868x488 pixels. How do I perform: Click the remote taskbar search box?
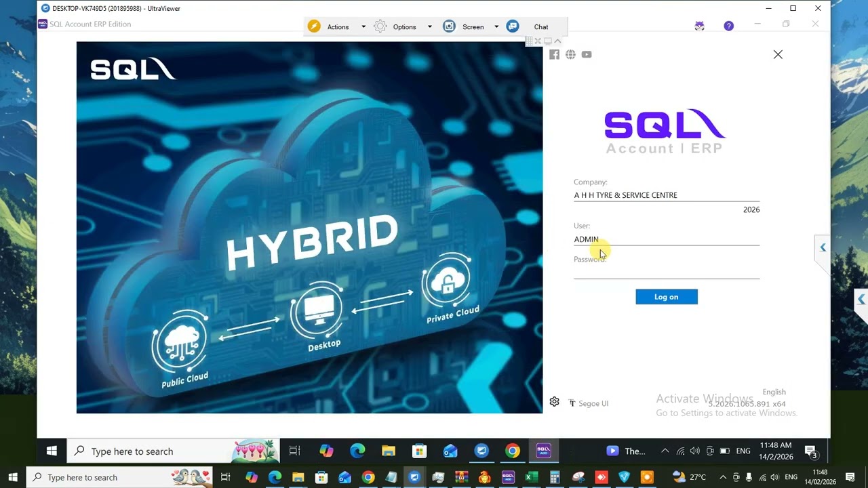coord(173,451)
